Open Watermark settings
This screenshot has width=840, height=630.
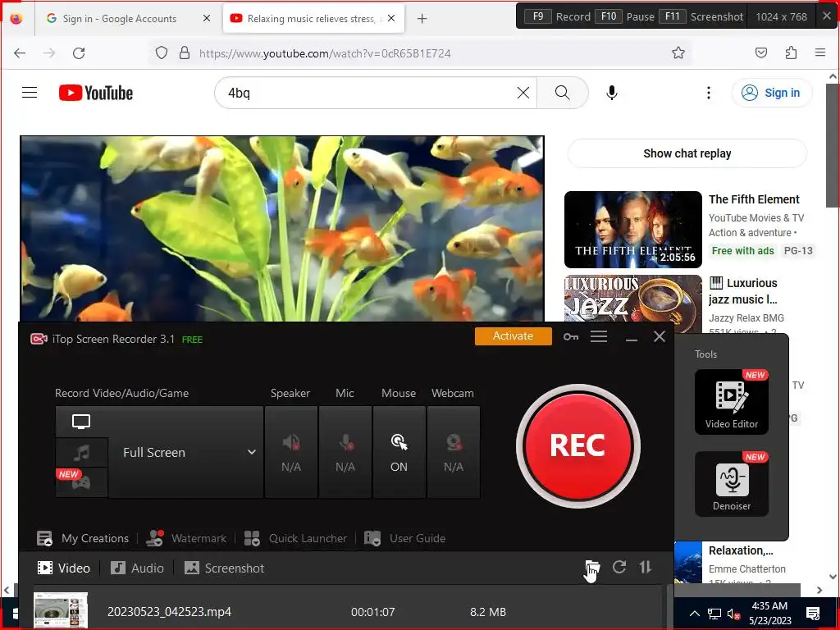click(186, 538)
